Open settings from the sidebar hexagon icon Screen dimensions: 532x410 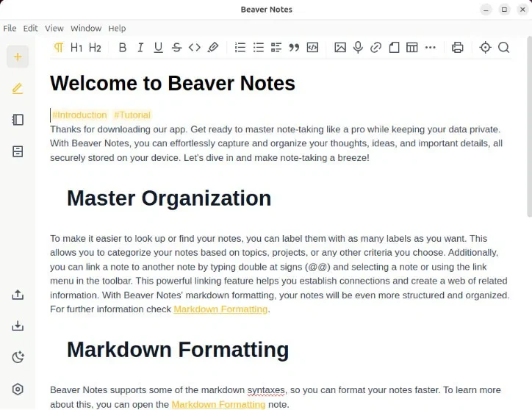click(18, 389)
